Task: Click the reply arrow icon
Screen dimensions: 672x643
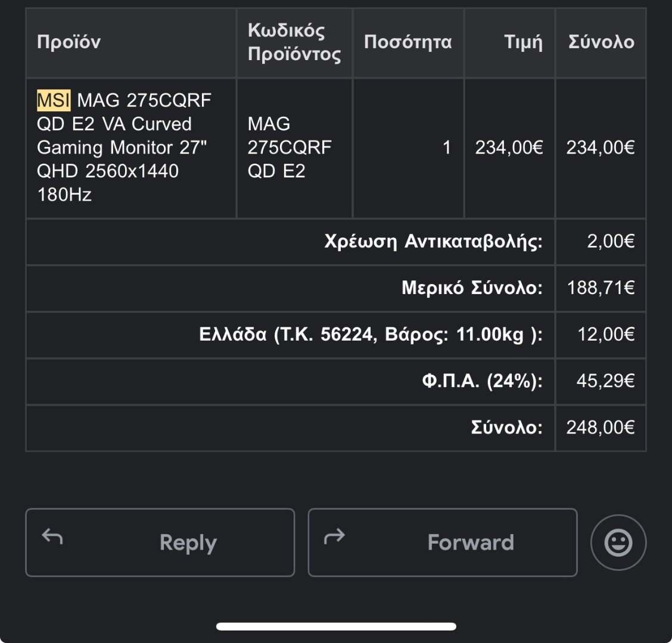Action: [52, 536]
